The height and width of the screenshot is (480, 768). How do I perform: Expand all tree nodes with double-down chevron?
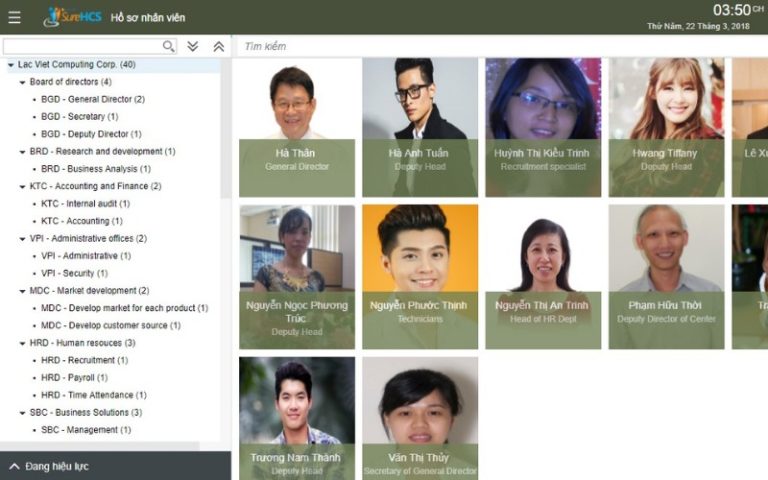pos(193,46)
